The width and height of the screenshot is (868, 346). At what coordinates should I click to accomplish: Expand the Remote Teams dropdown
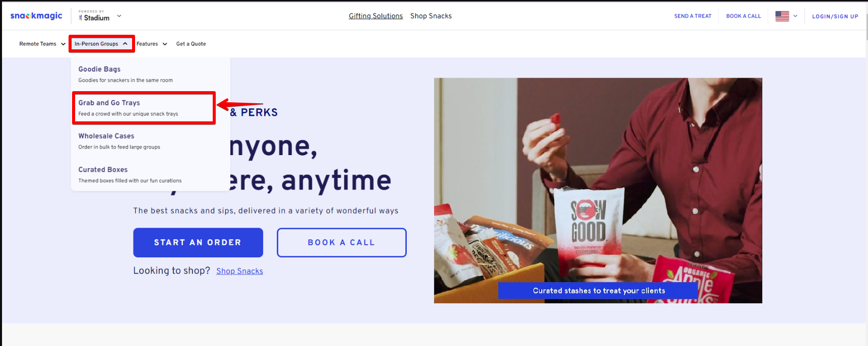[x=42, y=44]
